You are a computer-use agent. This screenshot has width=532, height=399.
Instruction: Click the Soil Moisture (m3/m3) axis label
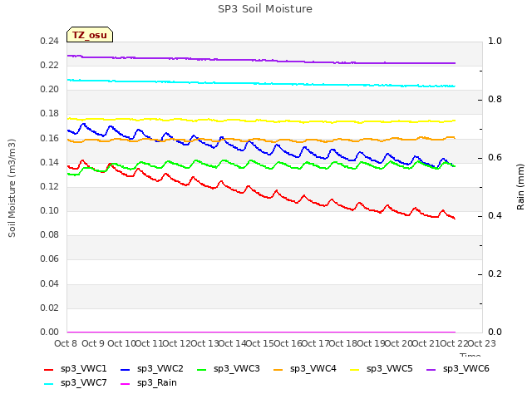12,188
